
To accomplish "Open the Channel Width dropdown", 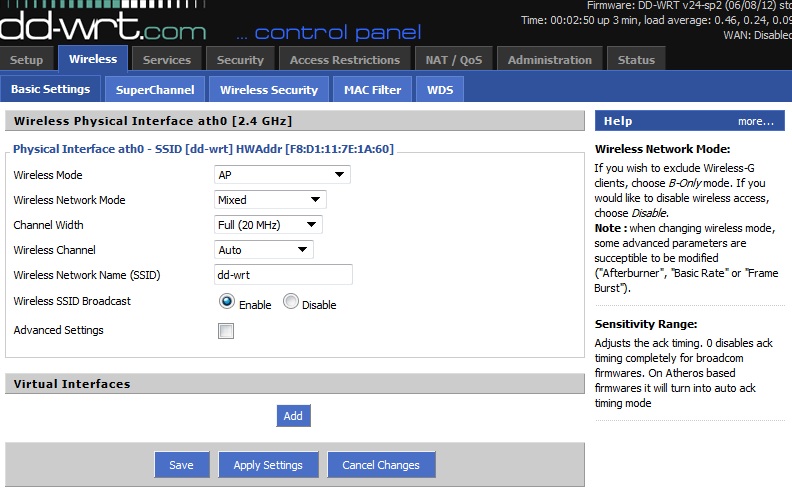I will click(268, 224).
